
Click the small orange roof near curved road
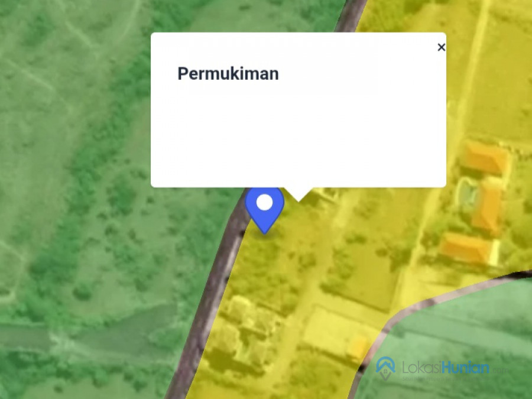pyautogui.click(x=359, y=346)
